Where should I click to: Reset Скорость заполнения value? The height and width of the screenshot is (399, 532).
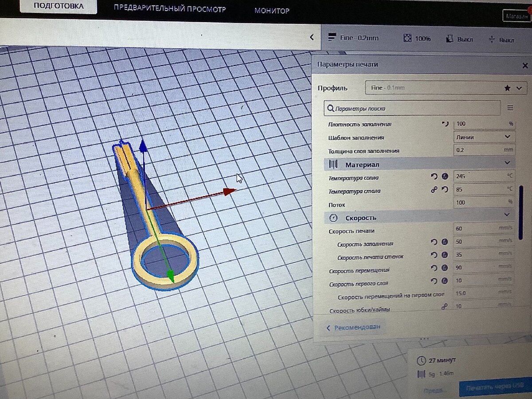[434, 242]
